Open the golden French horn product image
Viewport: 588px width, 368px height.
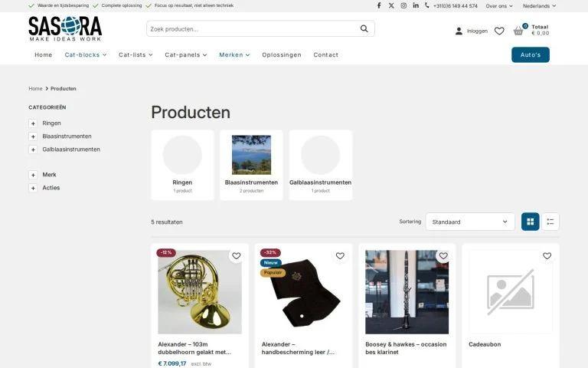[x=200, y=292]
